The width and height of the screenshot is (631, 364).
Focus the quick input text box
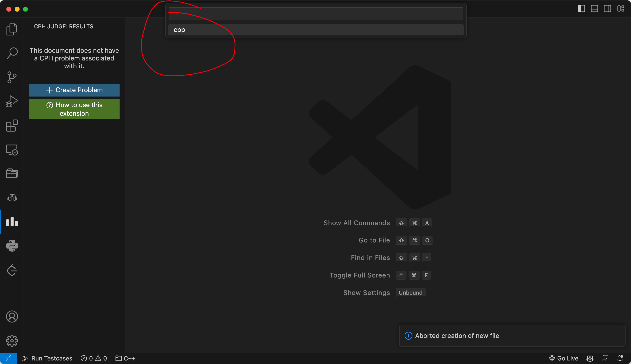click(x=316, y=14)
